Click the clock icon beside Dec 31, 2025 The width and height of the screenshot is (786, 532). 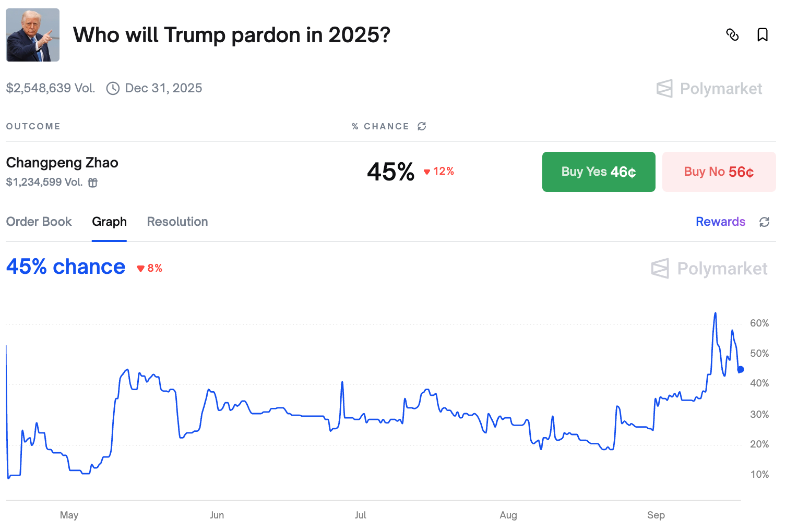click(x=113, y=89)
